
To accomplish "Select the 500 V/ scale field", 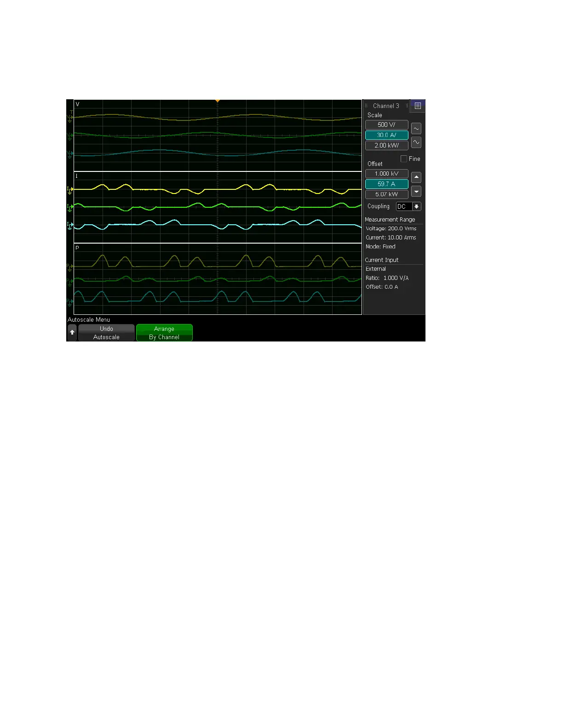I will (x=386, y=125).
